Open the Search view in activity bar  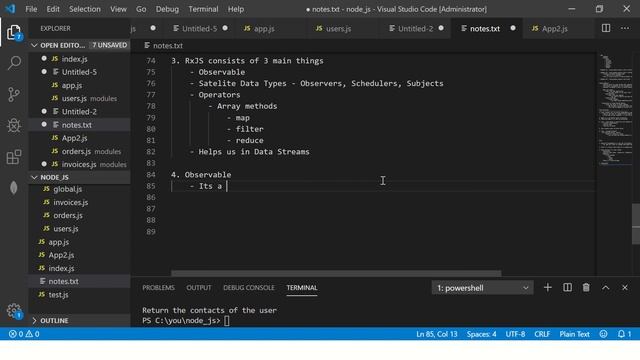coord(14,63)
